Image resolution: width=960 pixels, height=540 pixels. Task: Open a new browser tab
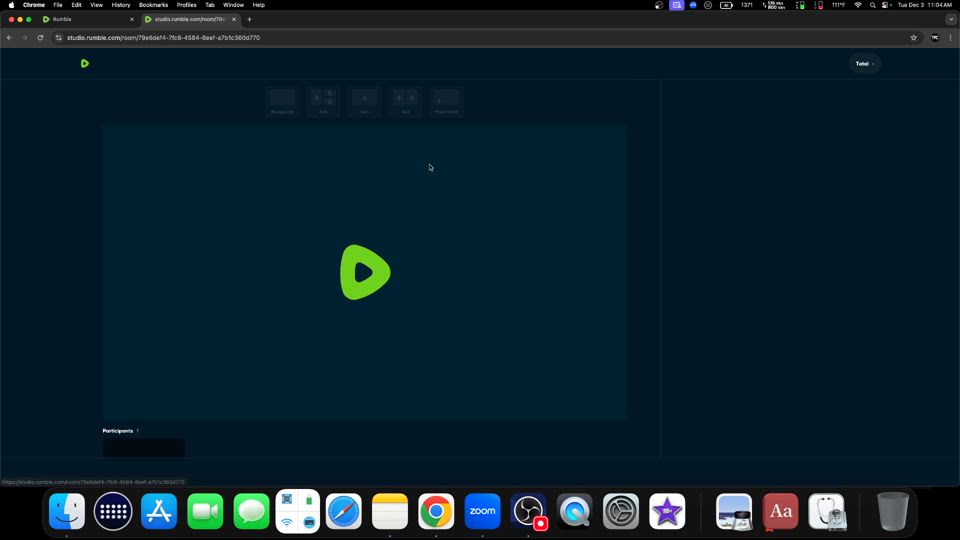(x=249, y=19)
